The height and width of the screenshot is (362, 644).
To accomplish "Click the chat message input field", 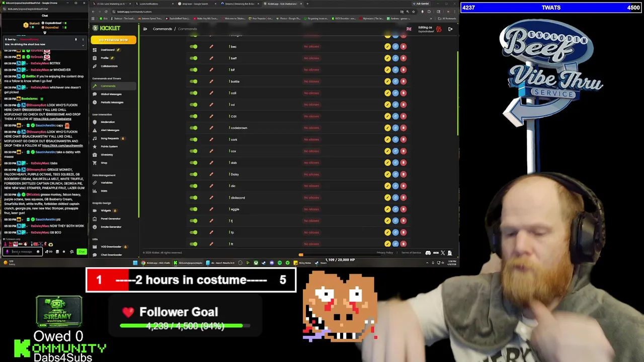I will pyautogui.click(x=22, y=251).
